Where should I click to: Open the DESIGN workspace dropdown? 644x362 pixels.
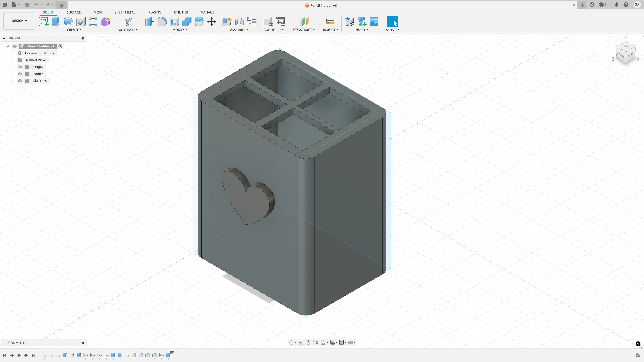pos(19,21)
